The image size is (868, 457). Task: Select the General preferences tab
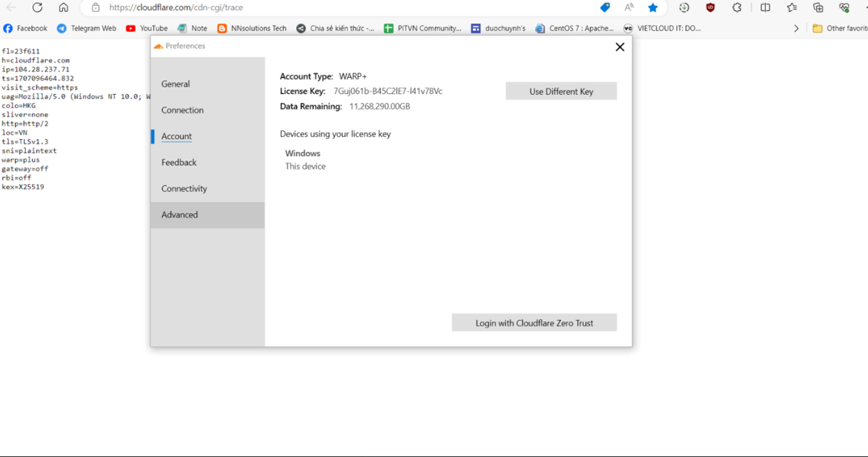tap(207, 84)
